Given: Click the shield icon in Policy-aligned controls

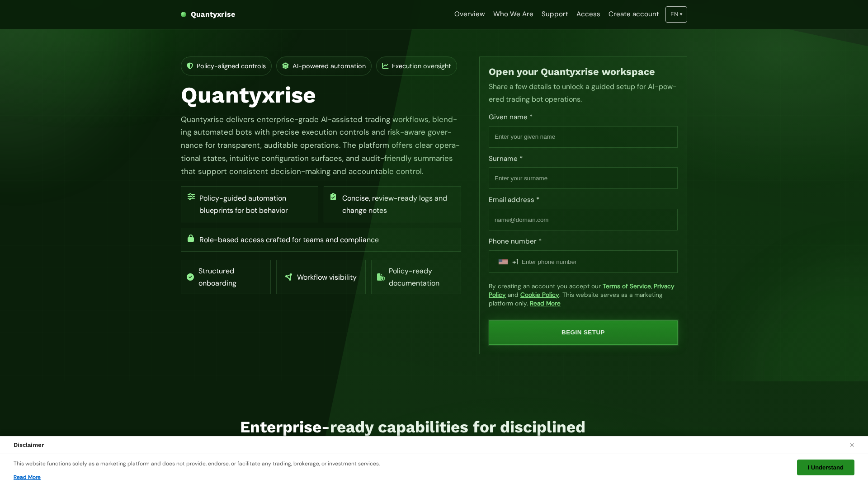Looking at the screenshot, I should tap(190, 66).
